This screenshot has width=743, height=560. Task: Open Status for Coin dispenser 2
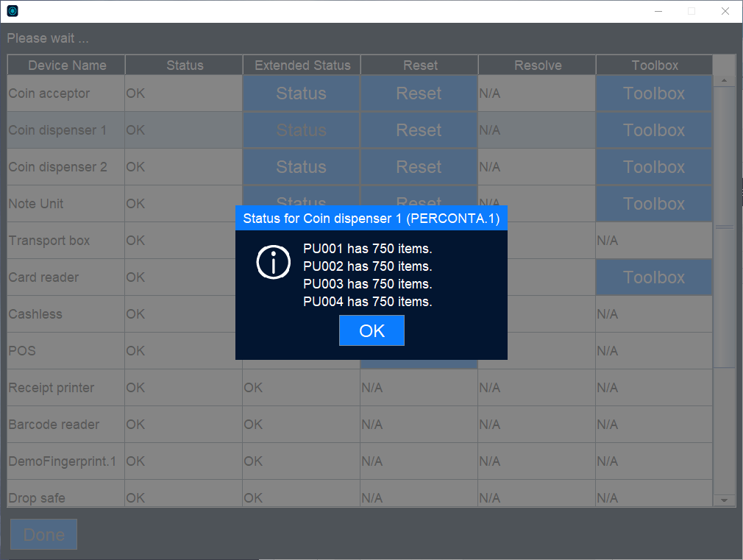[x=301, y=166]
